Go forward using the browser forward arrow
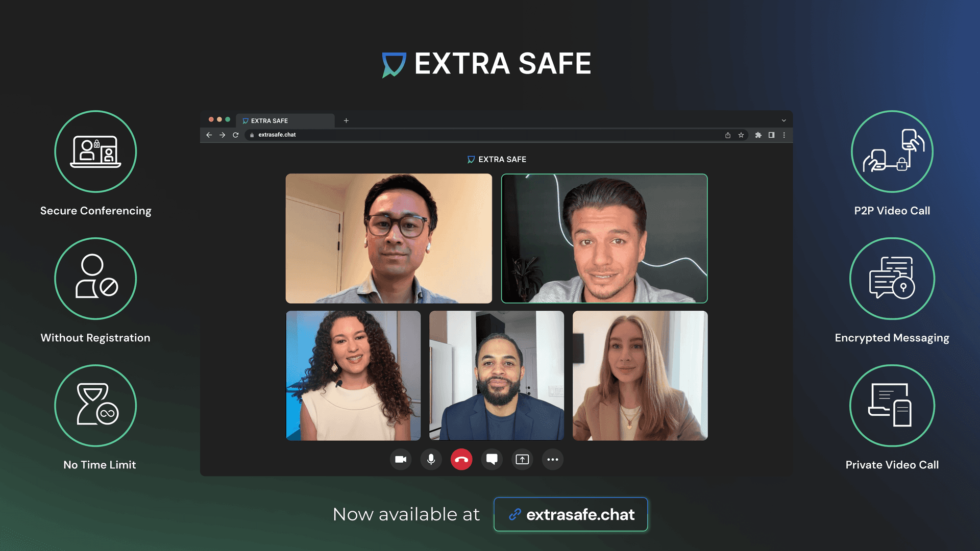The image size is (980, 551). pos(222,135)
